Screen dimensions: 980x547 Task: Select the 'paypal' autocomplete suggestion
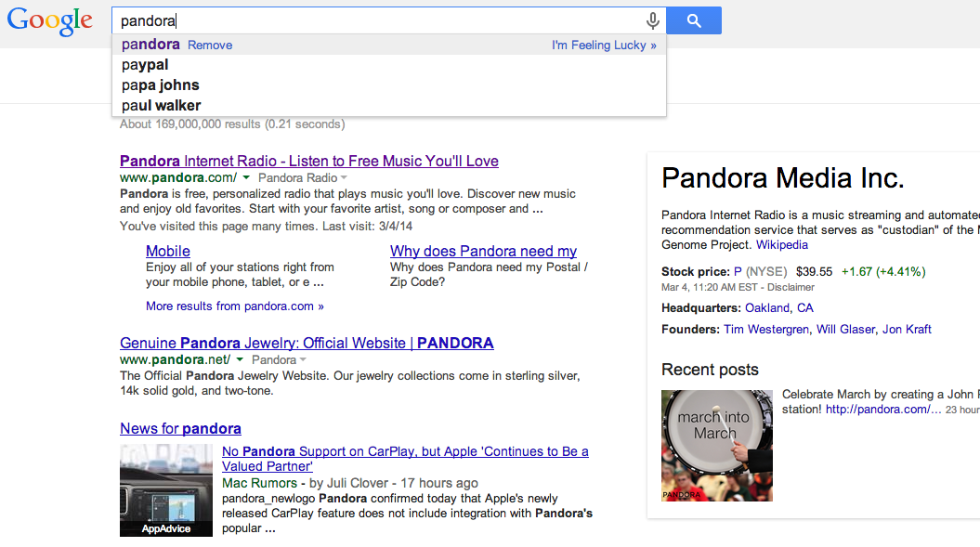click(x=145, y=65)
